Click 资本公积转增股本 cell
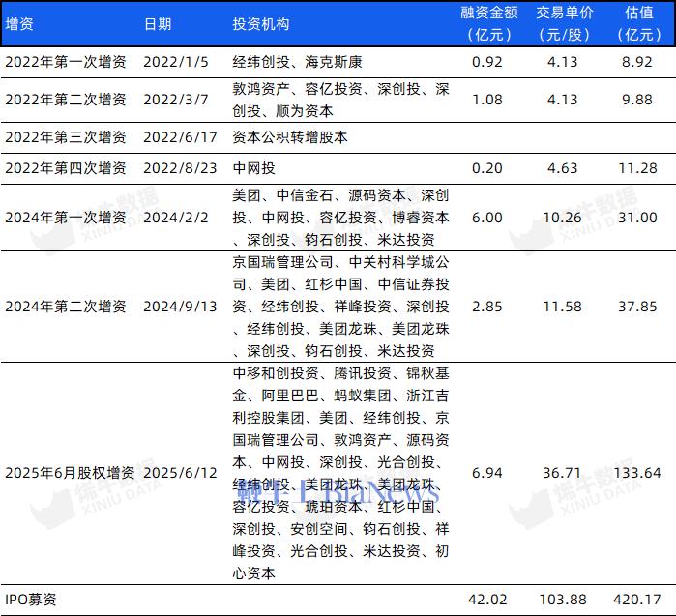The width and height of the screenshot is (676, 616). [290, 137]
